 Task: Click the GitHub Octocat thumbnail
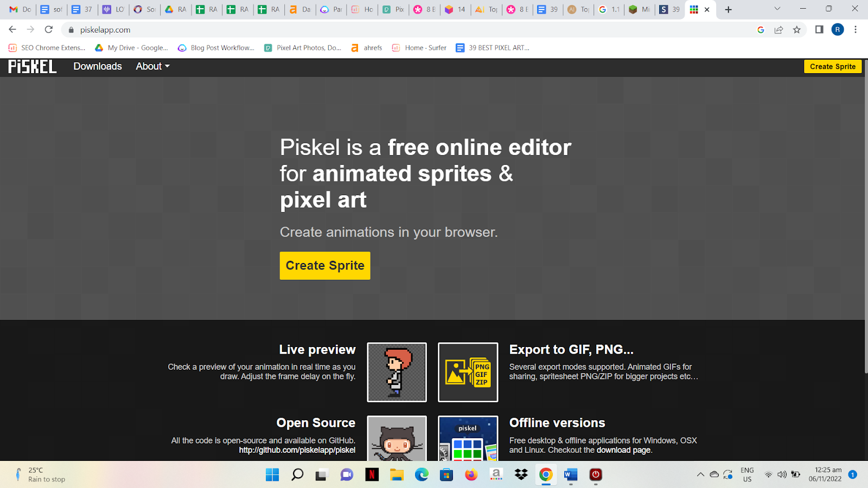(397, 438)
